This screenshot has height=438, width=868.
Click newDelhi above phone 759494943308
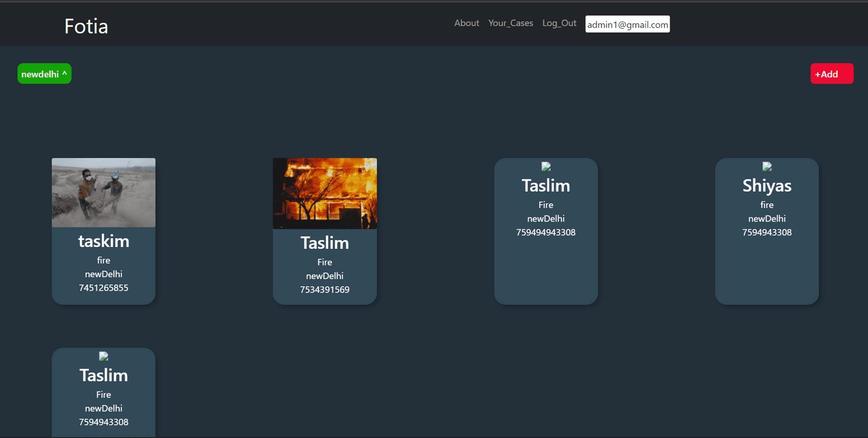tap(546, 219)
